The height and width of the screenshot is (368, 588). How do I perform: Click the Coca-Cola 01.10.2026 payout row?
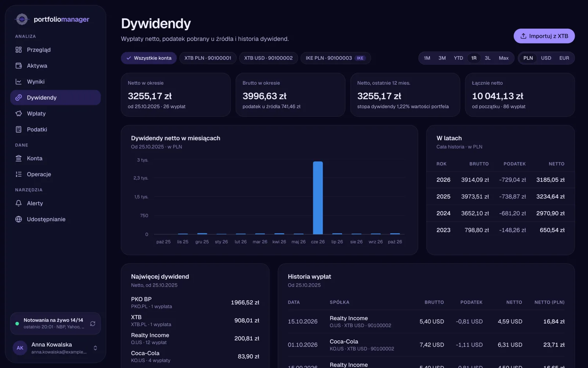coord(426,345)
